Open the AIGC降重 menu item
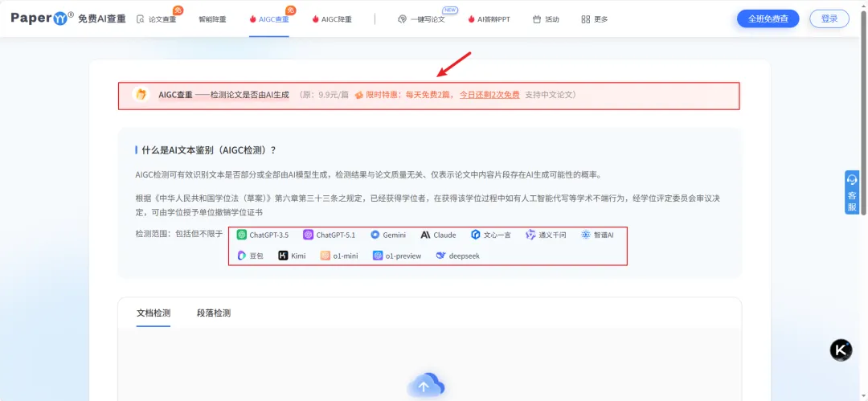The width and height of the screenshot is (868, 401). (x=332, y=18)
